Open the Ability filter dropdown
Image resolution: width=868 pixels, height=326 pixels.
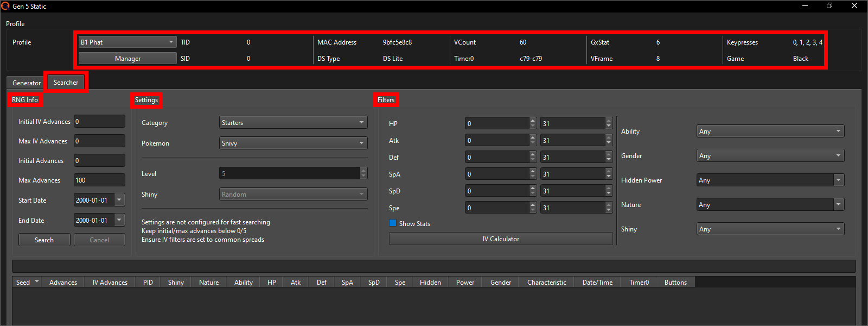pyautogui.click(x=770, y=131)
